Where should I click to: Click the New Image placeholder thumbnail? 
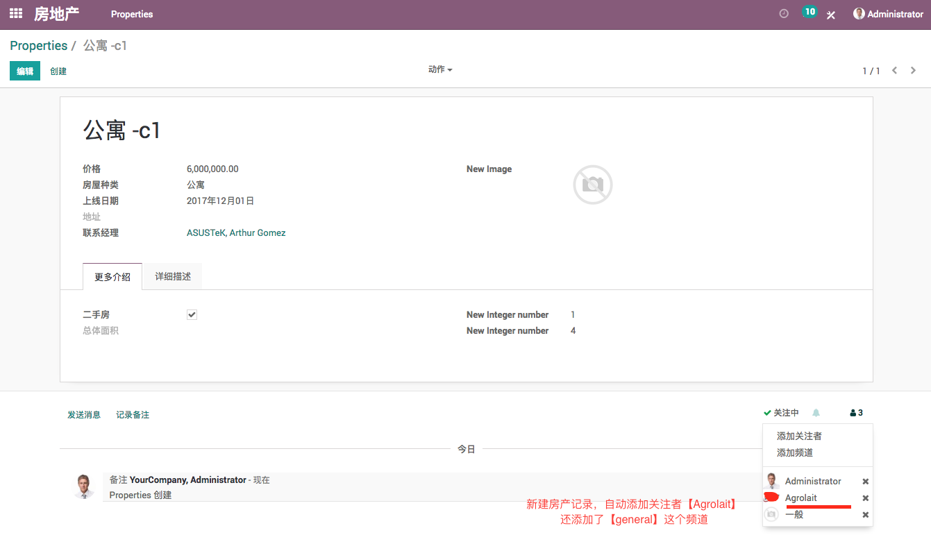[x=592, y=185]
